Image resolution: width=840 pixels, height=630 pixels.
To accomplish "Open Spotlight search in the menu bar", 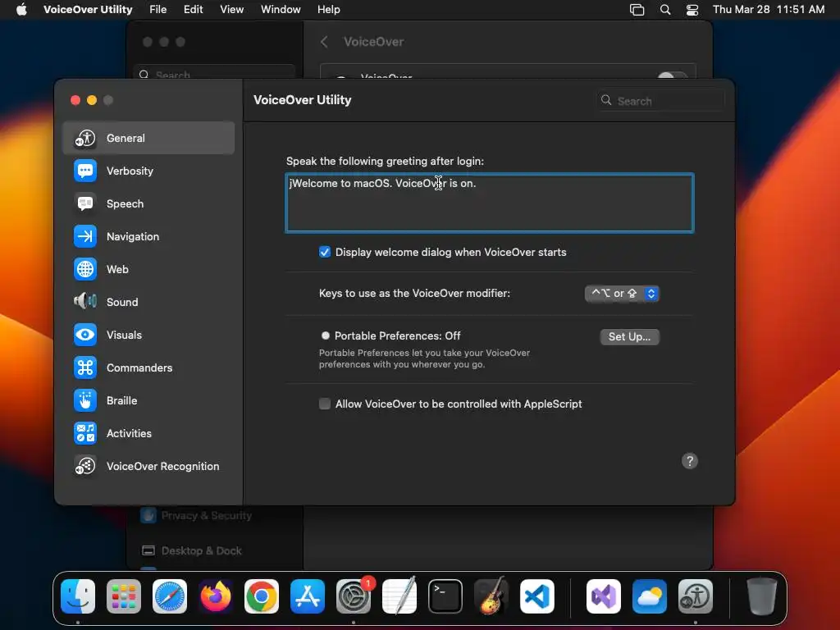I will click(x=664, y=10).
